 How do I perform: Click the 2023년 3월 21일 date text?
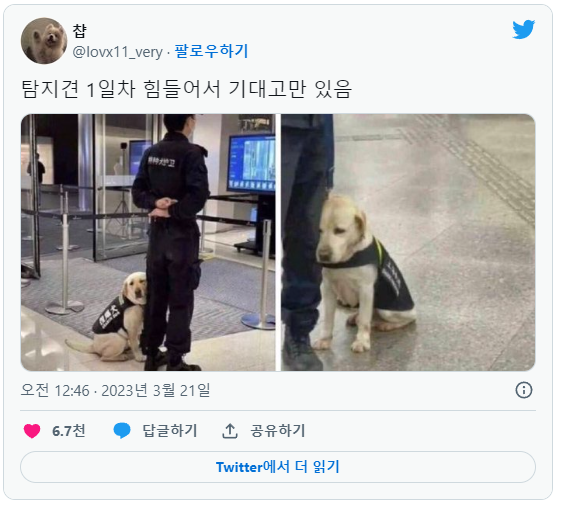(155, 390)
